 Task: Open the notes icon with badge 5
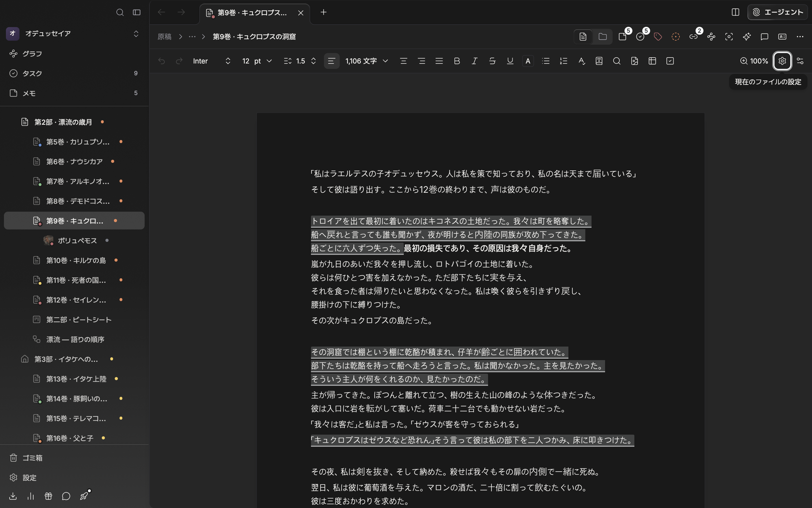pyautogui.click(x=623, y=36)
